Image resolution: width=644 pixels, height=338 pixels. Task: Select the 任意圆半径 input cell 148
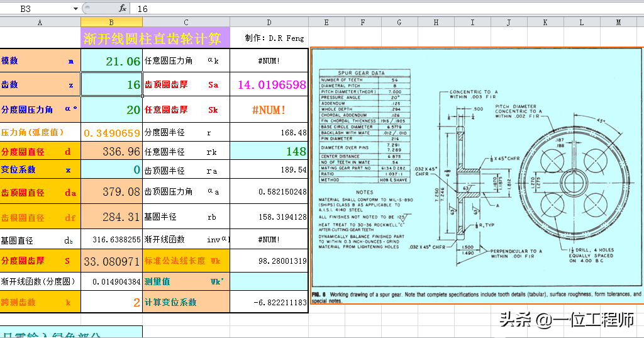pos(269,151)
